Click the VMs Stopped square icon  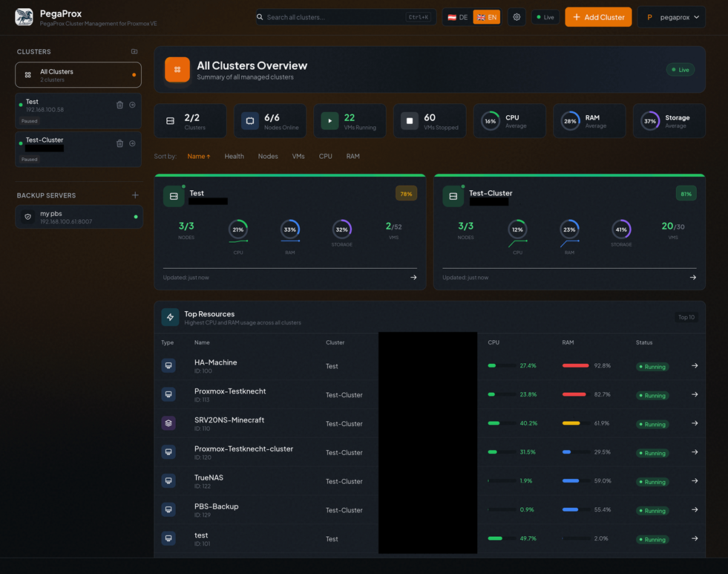(x=410, y=121)
